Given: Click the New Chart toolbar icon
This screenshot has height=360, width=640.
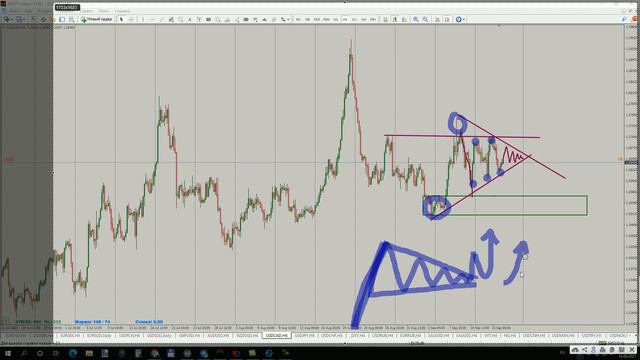Looking at the screenshot, I should pyautogui.click(x=7, y=19).
